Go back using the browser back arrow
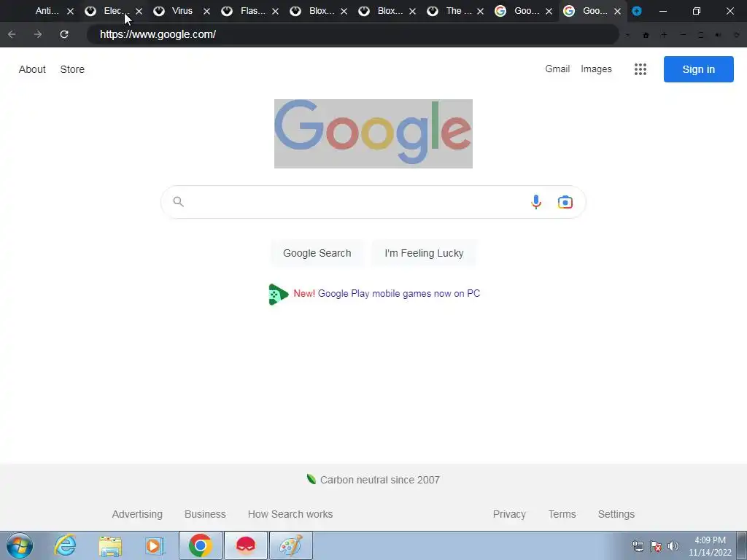 point(12,34)
